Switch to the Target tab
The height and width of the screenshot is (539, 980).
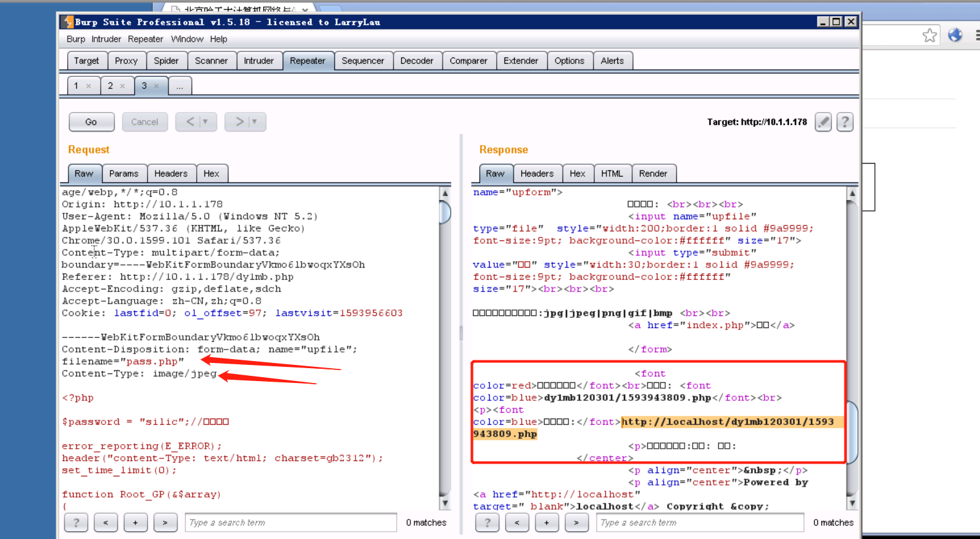point(86,61)
